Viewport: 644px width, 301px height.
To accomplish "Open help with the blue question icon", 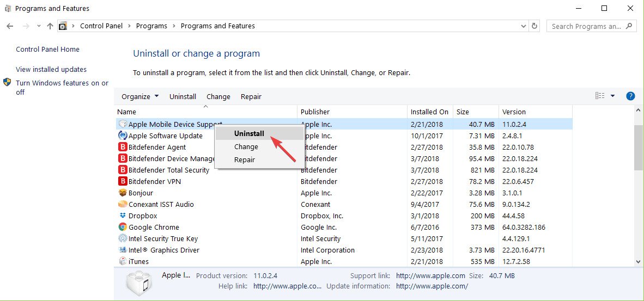I will (630, 96).
